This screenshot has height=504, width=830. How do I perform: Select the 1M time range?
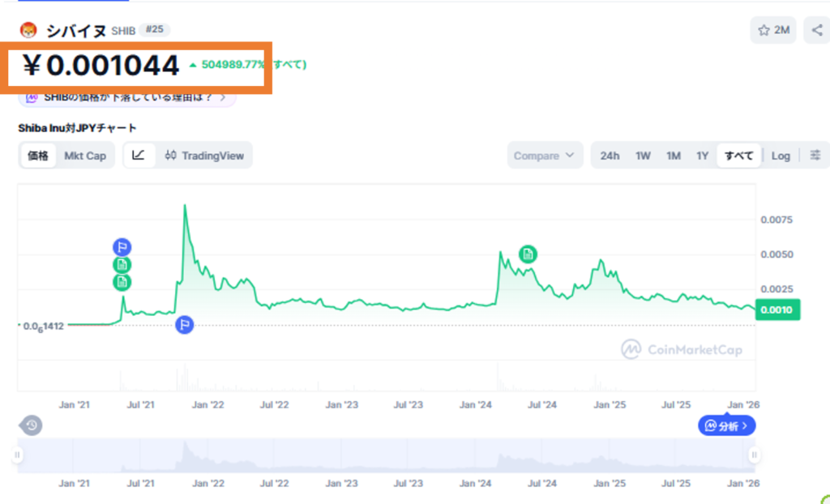[674, 156]
